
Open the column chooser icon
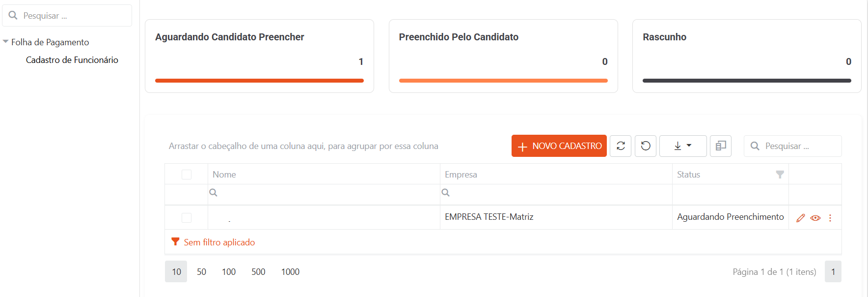click(721, 146)
